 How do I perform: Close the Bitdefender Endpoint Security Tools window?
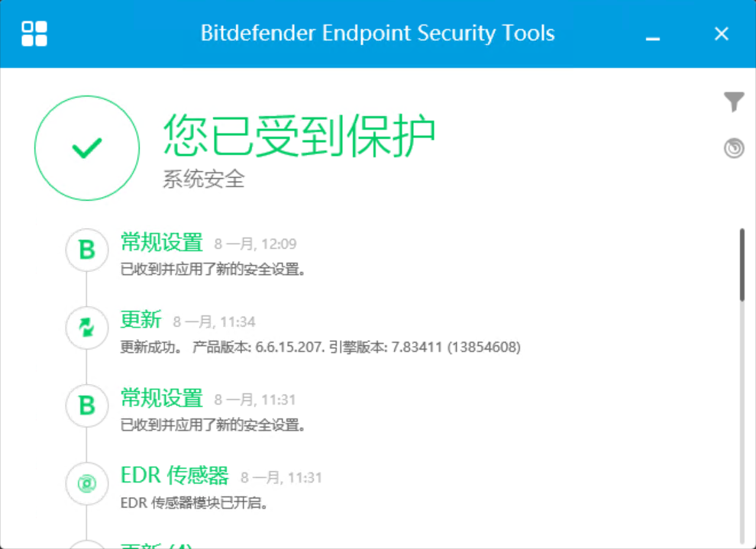point(722,34)
